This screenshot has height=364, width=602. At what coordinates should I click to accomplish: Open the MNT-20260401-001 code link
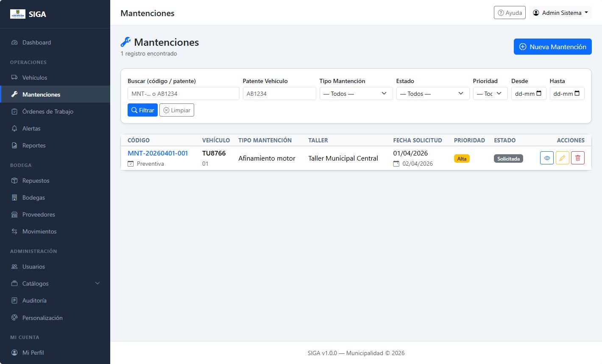coord(158,153)
